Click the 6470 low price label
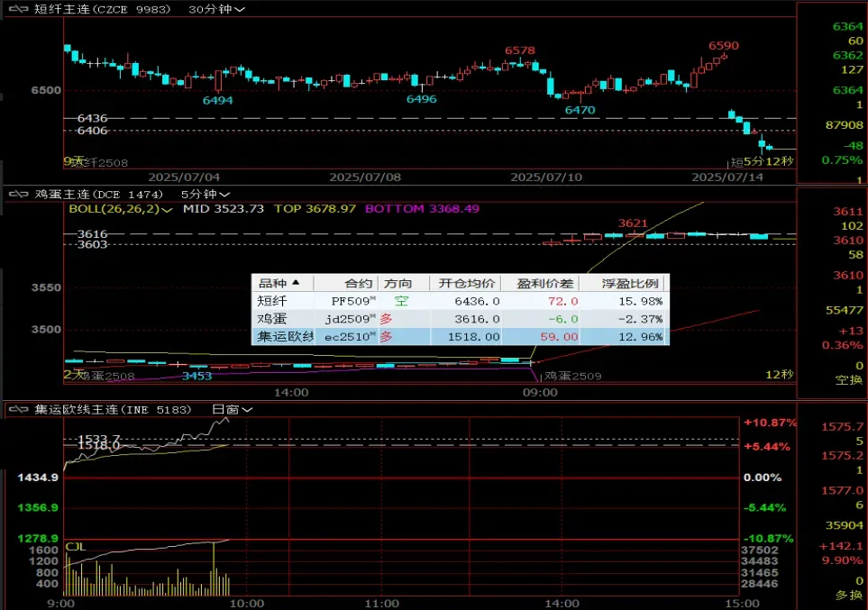The image size is (868, 610). point(580,110)
